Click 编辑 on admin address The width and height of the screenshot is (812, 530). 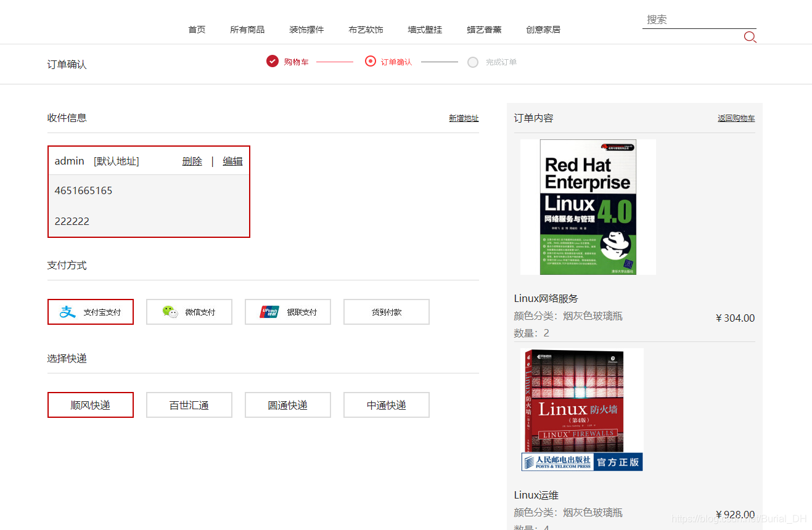point(232,161)
